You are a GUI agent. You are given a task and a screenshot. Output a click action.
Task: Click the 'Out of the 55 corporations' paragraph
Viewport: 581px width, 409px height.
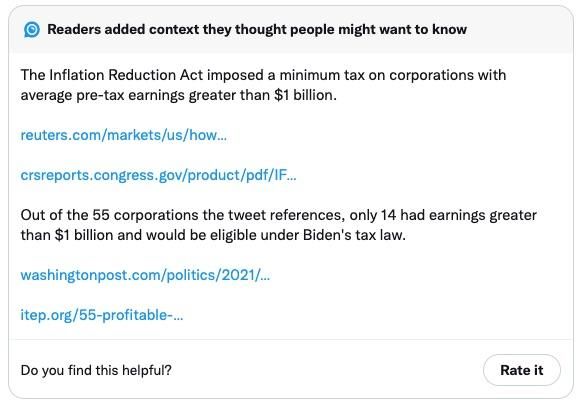279,225
